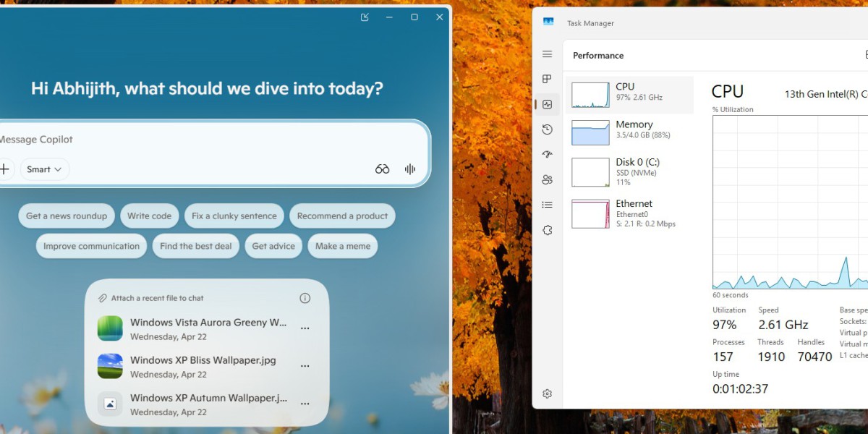Click paperclip icon beside Attach a recent file

point(103,298)
